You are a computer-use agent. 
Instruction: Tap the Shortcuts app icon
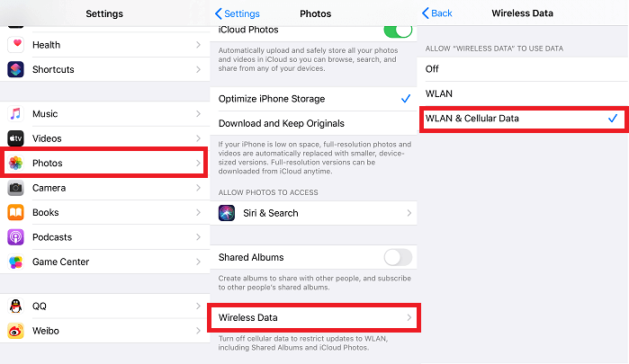16,69
